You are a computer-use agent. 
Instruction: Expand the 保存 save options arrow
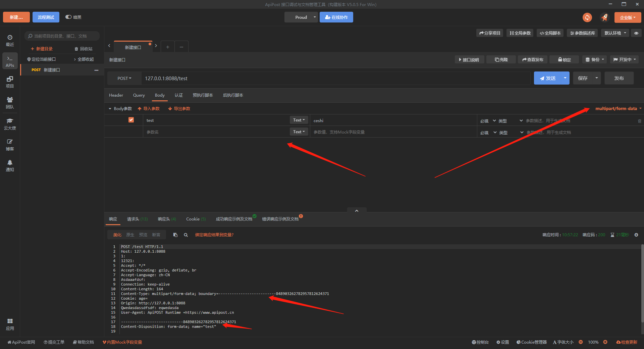tap(596, 78)
